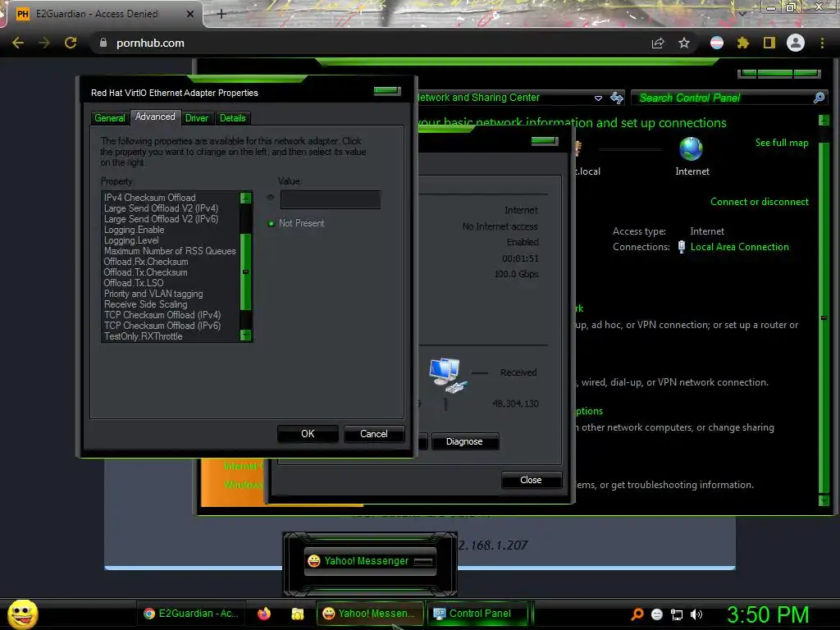Open new tab with plus button
The height and width of the screenshot is (630, 840).
(221, 14)
